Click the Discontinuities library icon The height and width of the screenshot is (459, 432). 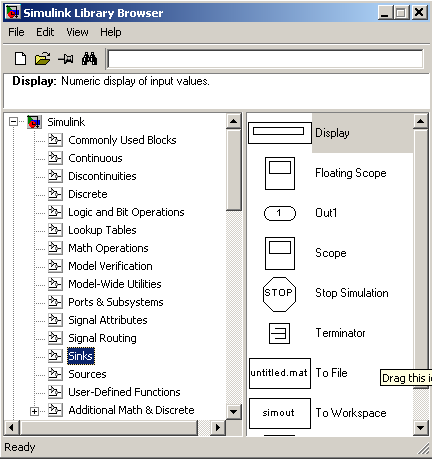(55, 176)
